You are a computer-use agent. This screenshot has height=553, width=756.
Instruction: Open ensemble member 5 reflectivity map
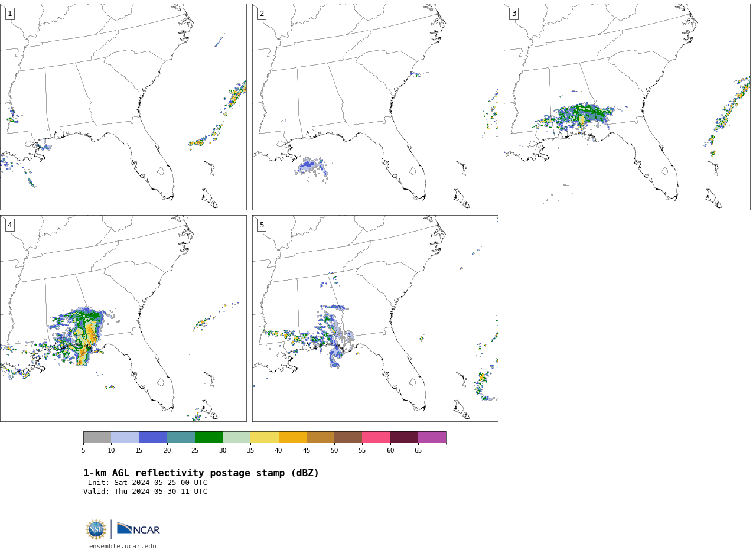[375, 318]
